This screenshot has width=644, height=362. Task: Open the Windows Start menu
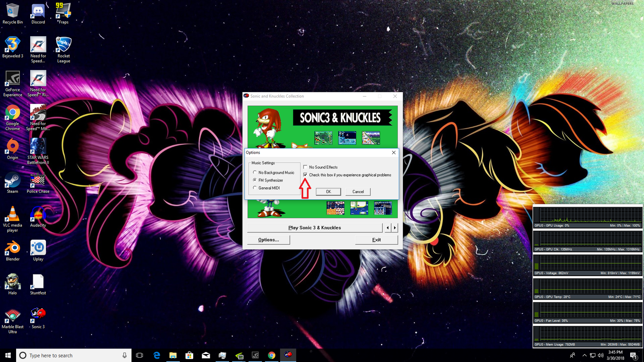click(x=8, y=355)
